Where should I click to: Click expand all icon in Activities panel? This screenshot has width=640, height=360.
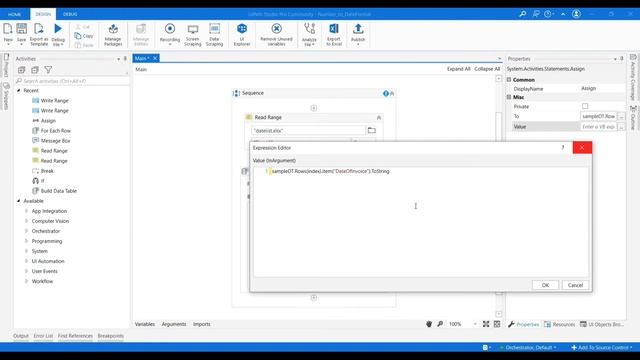[x=21, y=70]
